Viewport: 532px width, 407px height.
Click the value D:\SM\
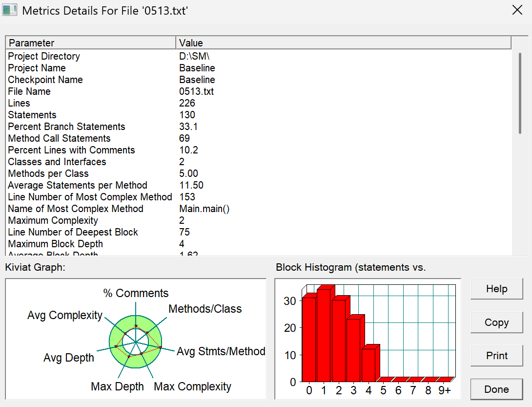194,56
